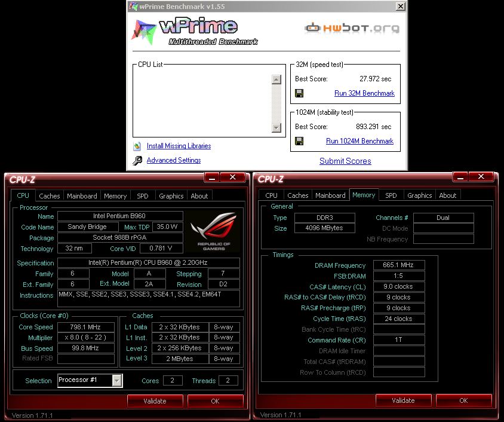Minimize the left CPU-Z window
Screen dimensions: 504x422
212,177
